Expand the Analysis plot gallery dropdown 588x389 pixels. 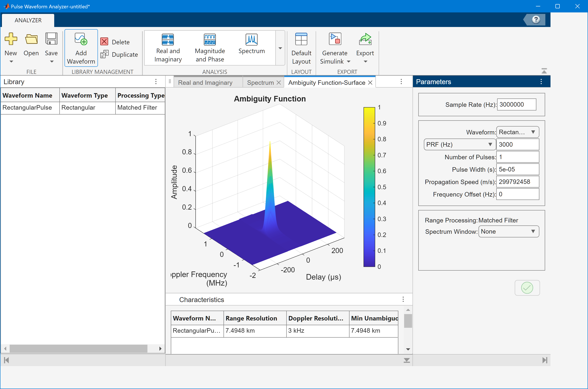(x=280, y=48)
